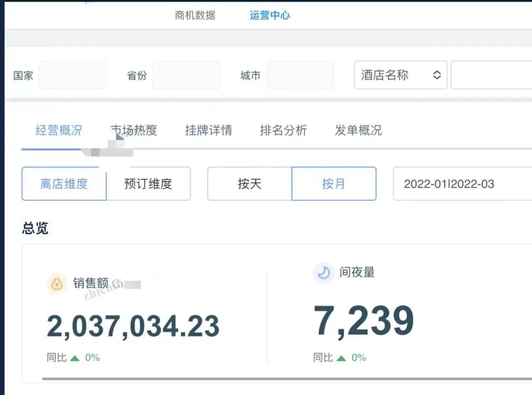Focus the text box right of 酒店名称

(x=491, y=75)
